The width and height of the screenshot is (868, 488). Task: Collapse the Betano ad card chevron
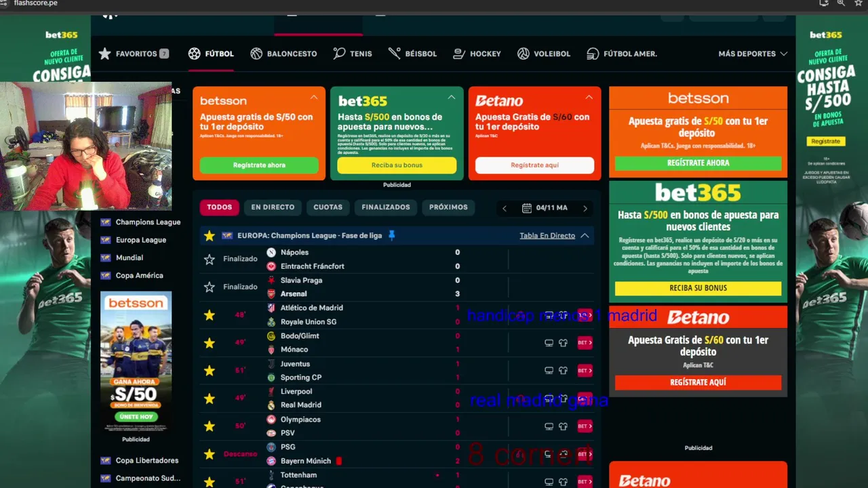589,98
